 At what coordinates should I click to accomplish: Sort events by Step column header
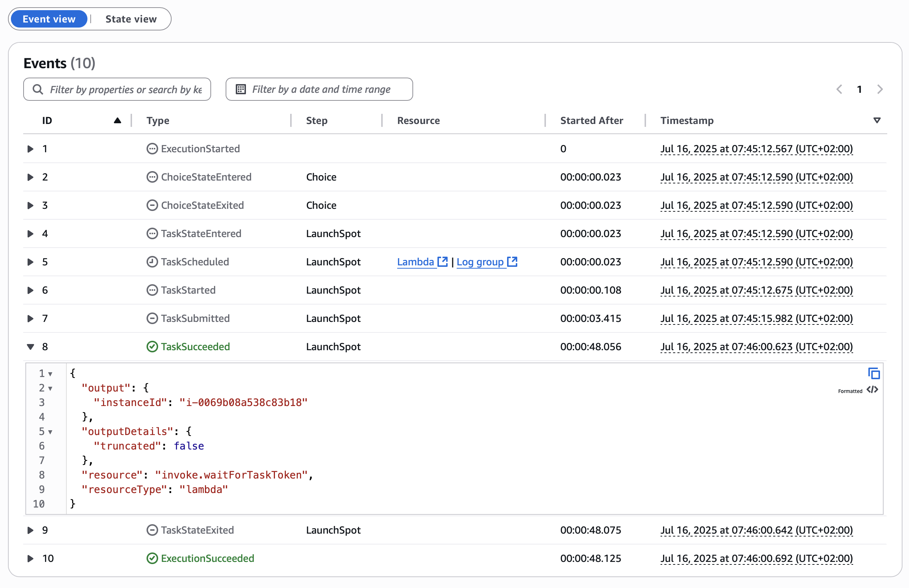[x=317, y=121]
